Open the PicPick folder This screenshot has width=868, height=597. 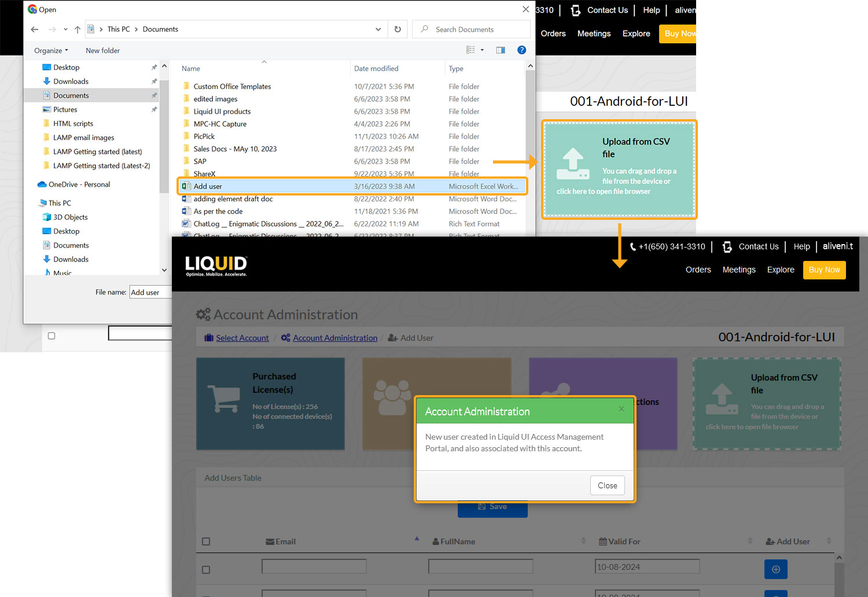(204, 137)
